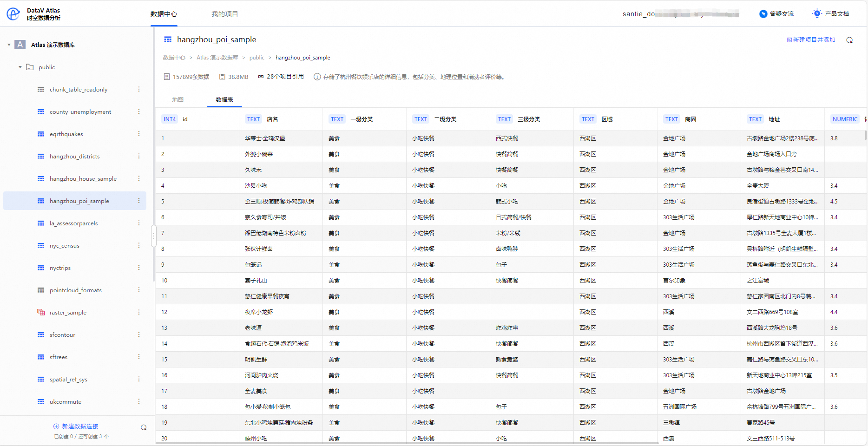Select hangzhou_districts table
This screenshot has width=868, height=446.
(x=75, y=156)
